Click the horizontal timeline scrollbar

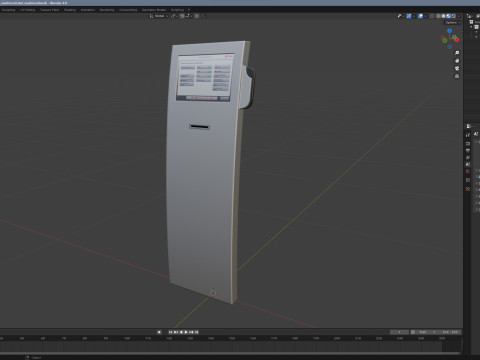(230, 353)
